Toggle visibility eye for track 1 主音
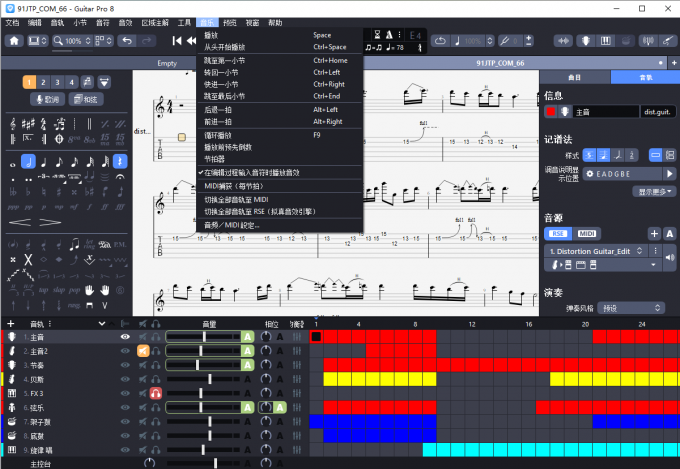 click(x=125, y=337)
